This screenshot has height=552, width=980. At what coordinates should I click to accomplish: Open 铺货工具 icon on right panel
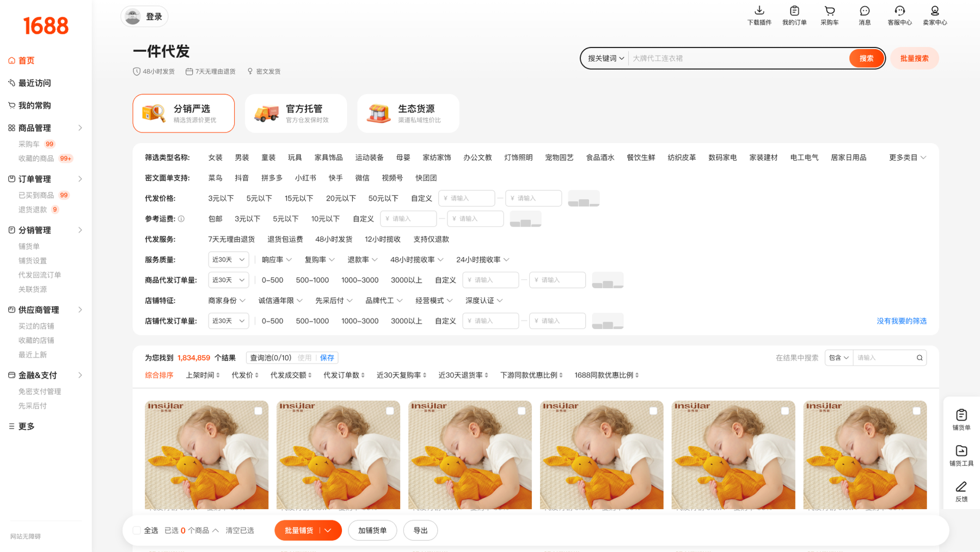(961, 451)
